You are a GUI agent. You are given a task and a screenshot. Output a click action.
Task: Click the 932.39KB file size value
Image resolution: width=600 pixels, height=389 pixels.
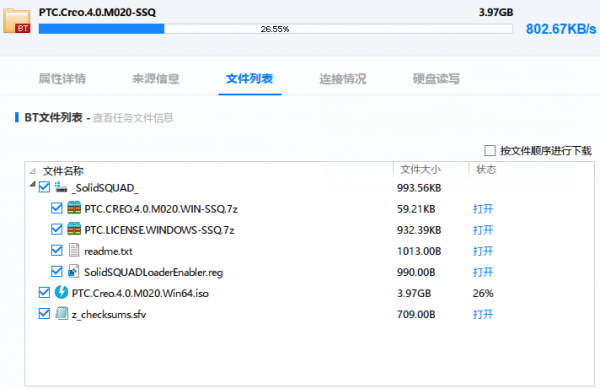pos(419,230)
